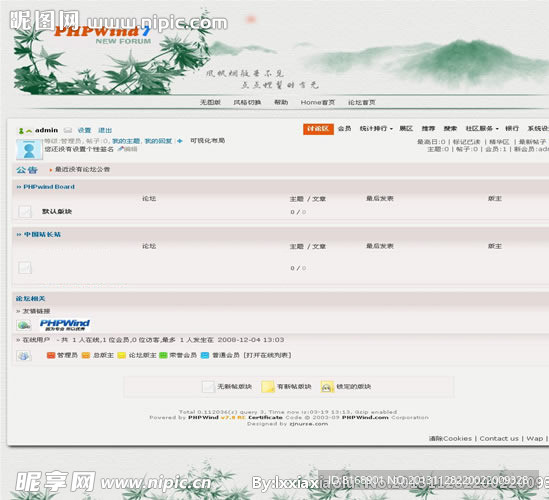Open the 精华区 link
The image size is (549, 500).
point(499,142)
